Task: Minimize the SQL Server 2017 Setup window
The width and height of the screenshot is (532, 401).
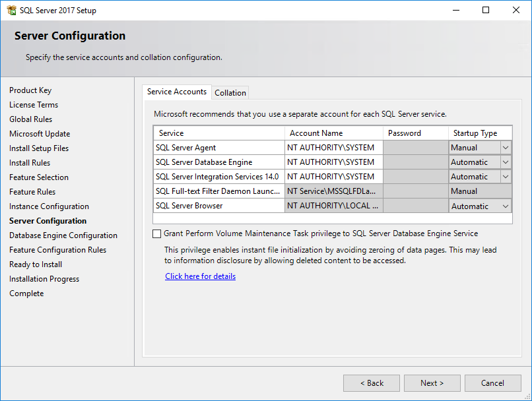Action: coord(456,10)
